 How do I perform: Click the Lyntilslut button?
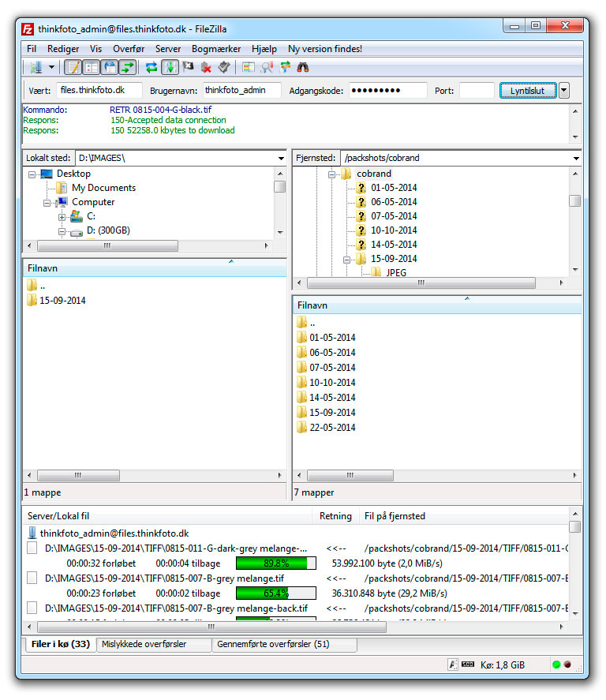pos(527,91)
